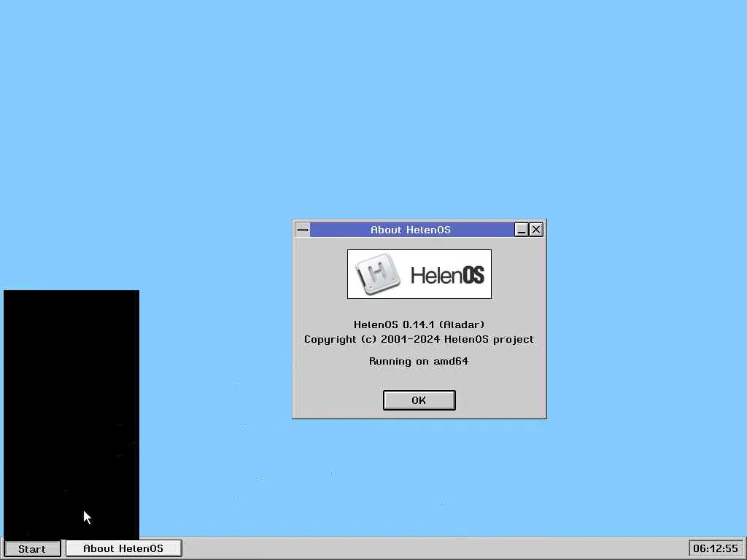Close the About HelenOS dialog
The height and width of the screenshot is (560, 747).
(536, 230)
